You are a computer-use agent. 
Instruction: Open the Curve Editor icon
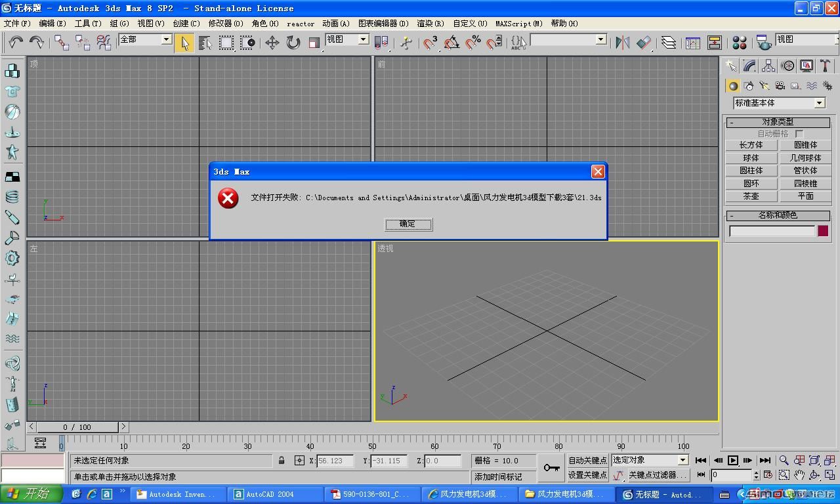tap(693, 43)
